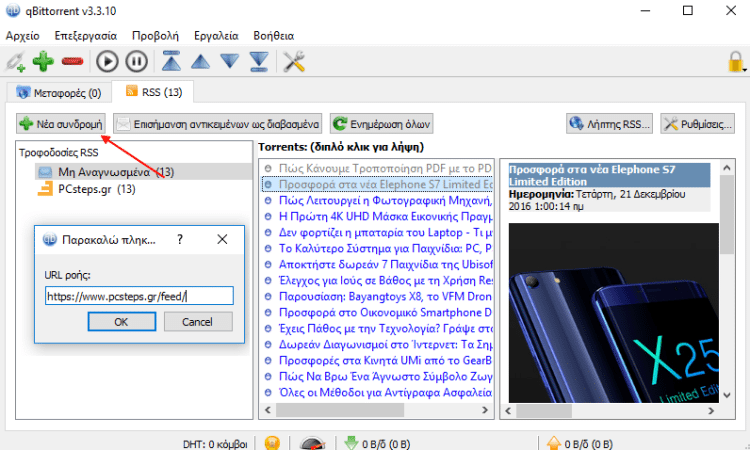This screenshot has width=750, height=450.
Task: Click the move up in queue arrow
Action: 200,61
